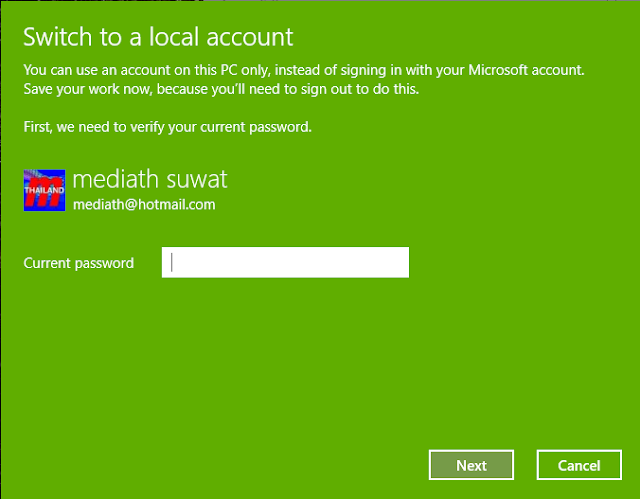This screenshot has width=640, height=499.
Task: Click the Cancel button
Action: tap(579, 465)
